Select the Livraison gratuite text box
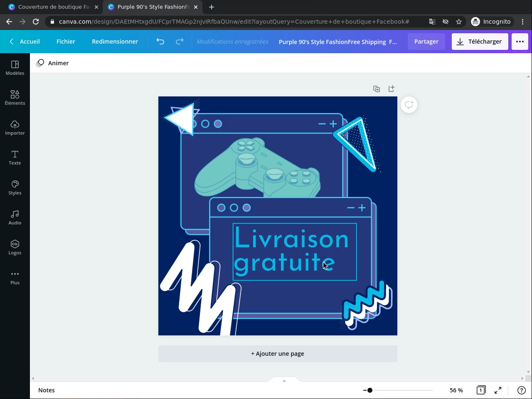 pos(295,252)
